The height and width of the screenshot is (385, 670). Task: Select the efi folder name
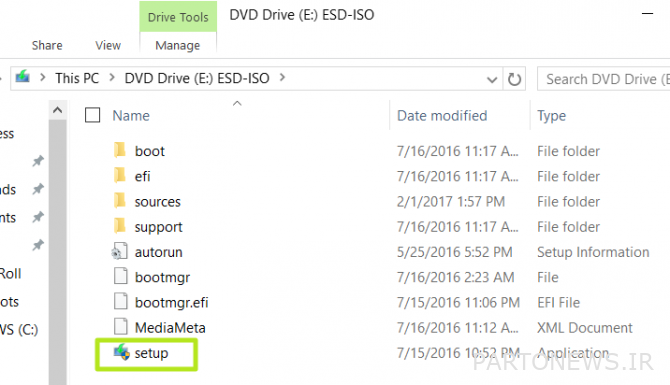point(143,176)
